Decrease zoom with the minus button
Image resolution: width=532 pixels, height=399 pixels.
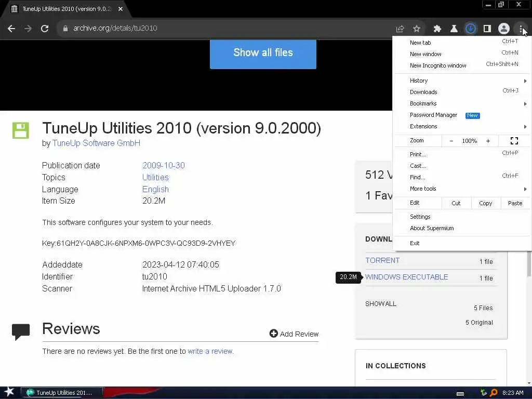click(451, 141)
